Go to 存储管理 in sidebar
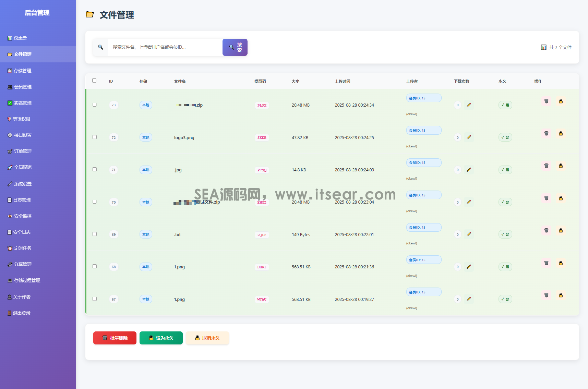Viewport: 588px width, 389px height. 38,71
